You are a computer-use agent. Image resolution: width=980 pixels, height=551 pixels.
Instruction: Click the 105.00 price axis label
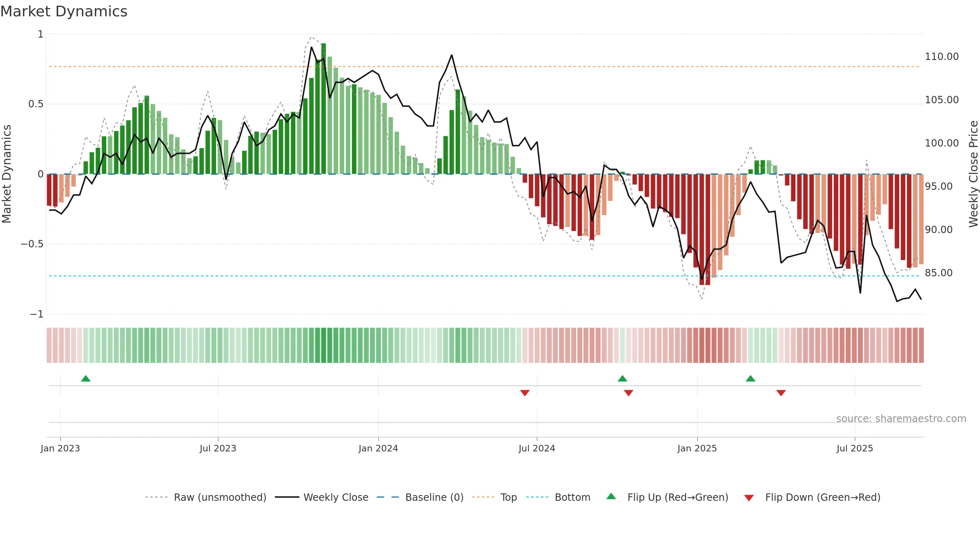[x=942, y=100]
